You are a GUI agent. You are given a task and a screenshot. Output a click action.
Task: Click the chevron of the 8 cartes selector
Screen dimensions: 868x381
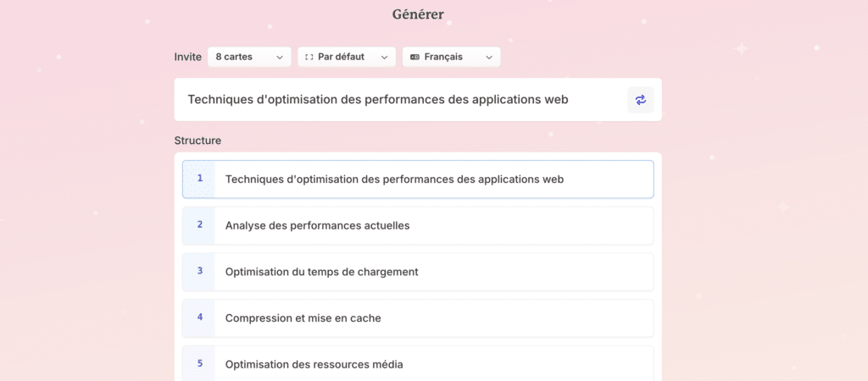click(280, 58)
